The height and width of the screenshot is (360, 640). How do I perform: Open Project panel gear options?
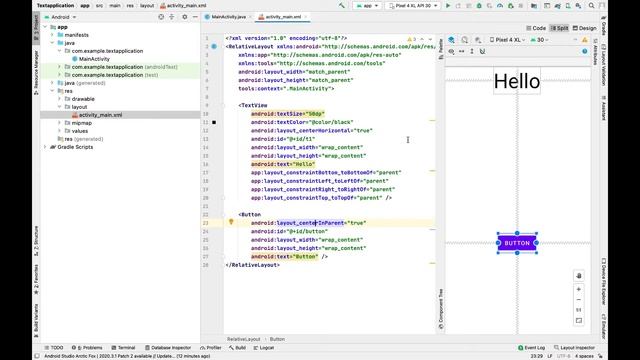(184, 17)
